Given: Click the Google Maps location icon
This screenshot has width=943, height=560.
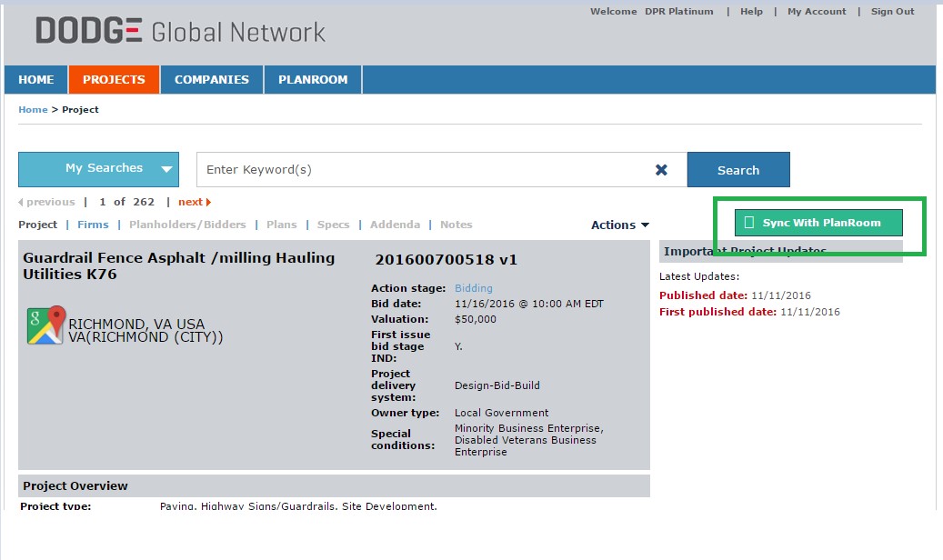Looking at the screenshot, I should coord(45,325).
